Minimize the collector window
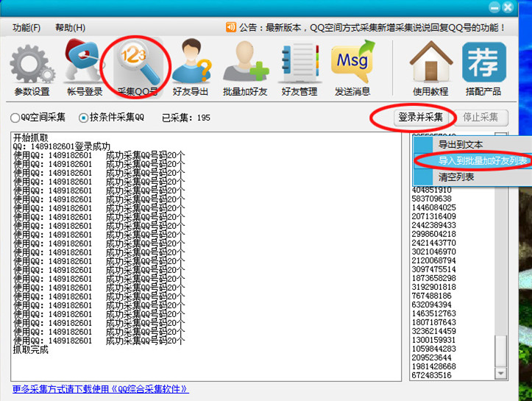The width and height of the screenshot is (532, 401). pos(494,7)
